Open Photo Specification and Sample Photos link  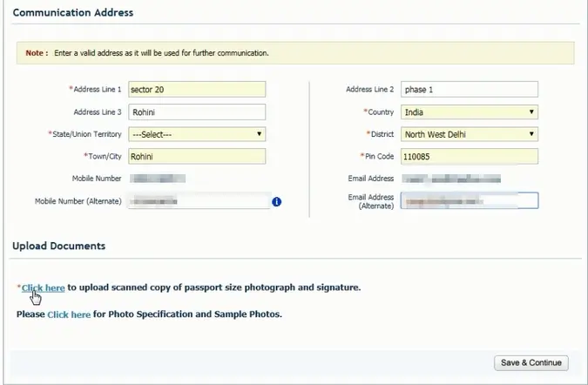69,314
